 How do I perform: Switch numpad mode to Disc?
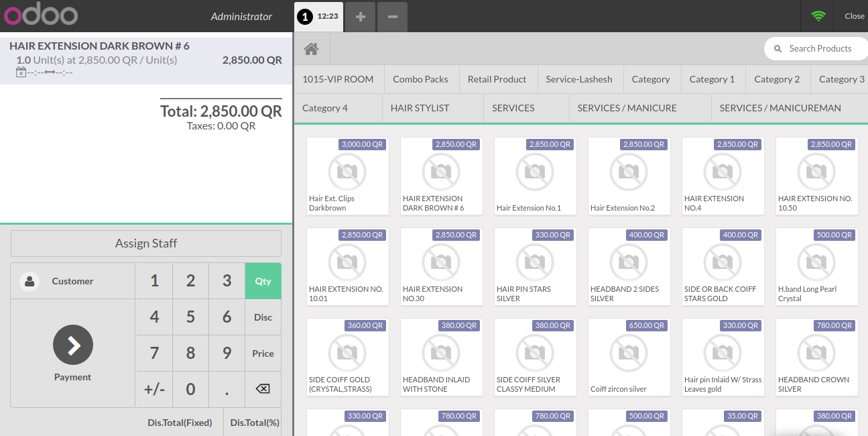(x=263, y=317)
